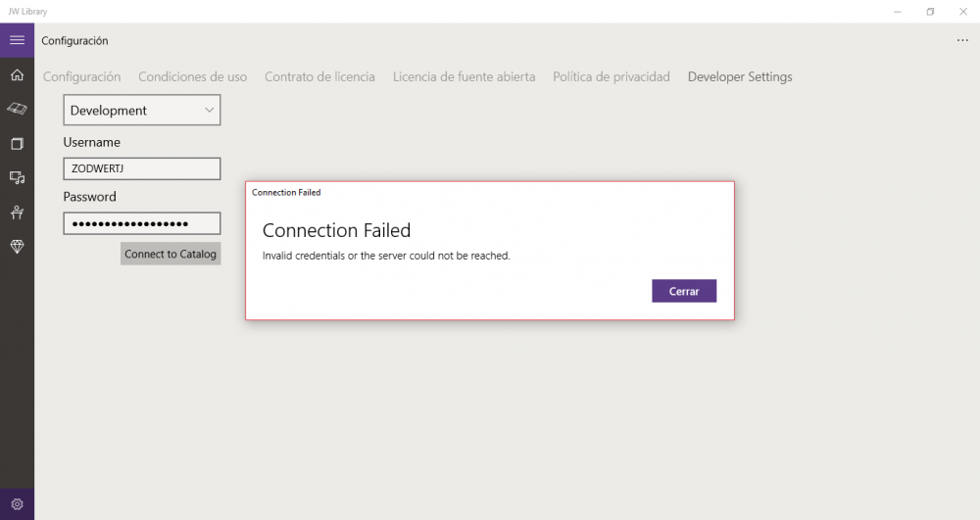Select the Developer Settings tab

click(x=740, y=76)
